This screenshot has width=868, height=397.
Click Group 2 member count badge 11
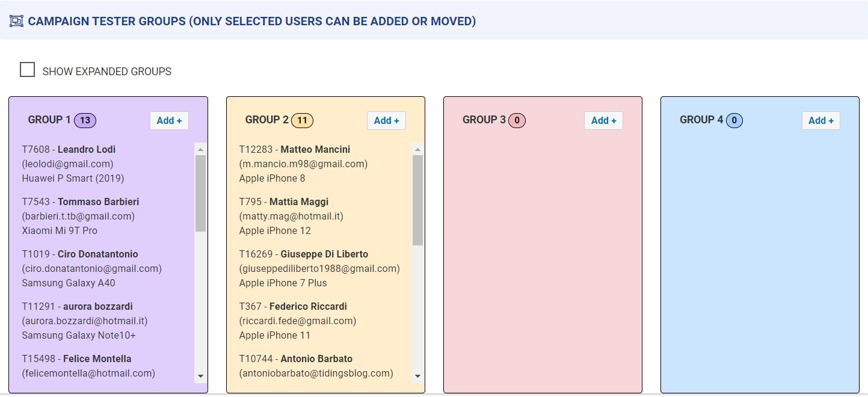tap(302, 120)
